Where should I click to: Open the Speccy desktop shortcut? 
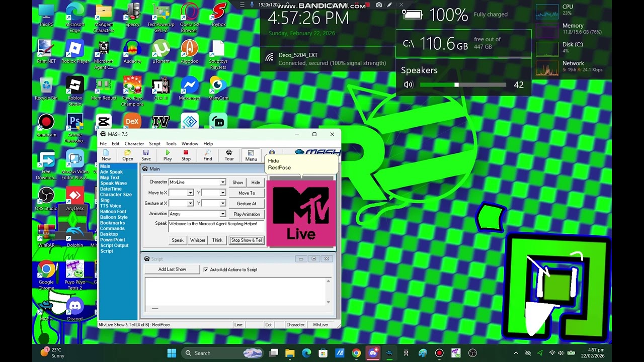click(x=132, y=16)
